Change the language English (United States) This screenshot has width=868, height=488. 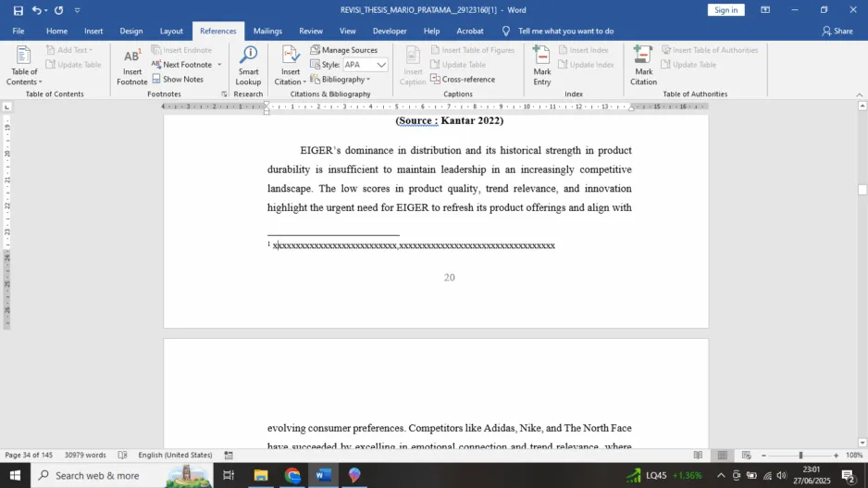point(175,455)
